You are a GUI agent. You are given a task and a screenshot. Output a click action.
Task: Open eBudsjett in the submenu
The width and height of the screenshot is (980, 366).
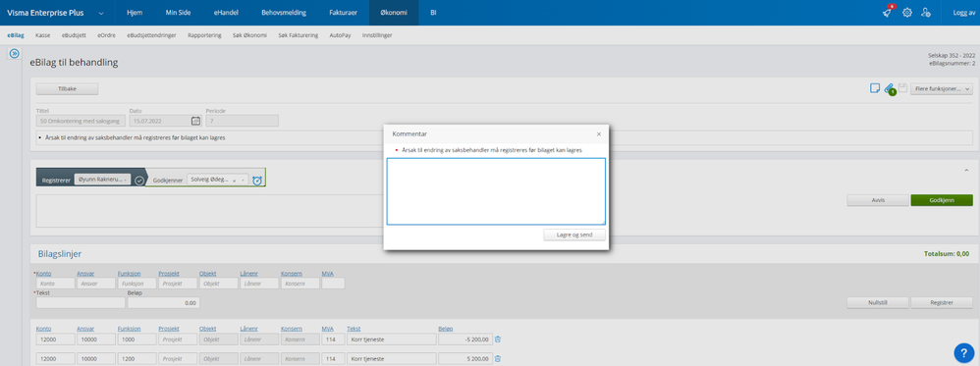point(73,35)
